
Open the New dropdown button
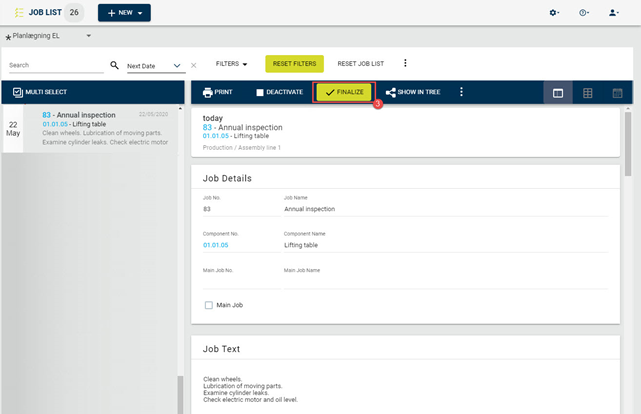124,13
